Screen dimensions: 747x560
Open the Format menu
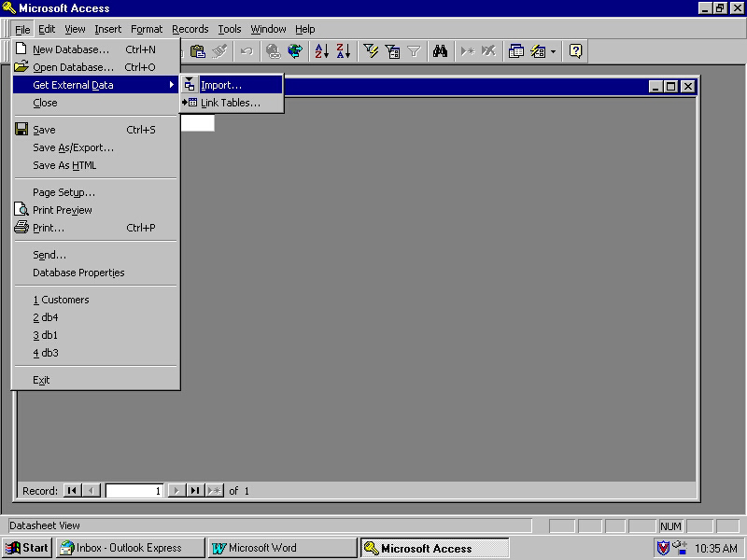[147, 30]
